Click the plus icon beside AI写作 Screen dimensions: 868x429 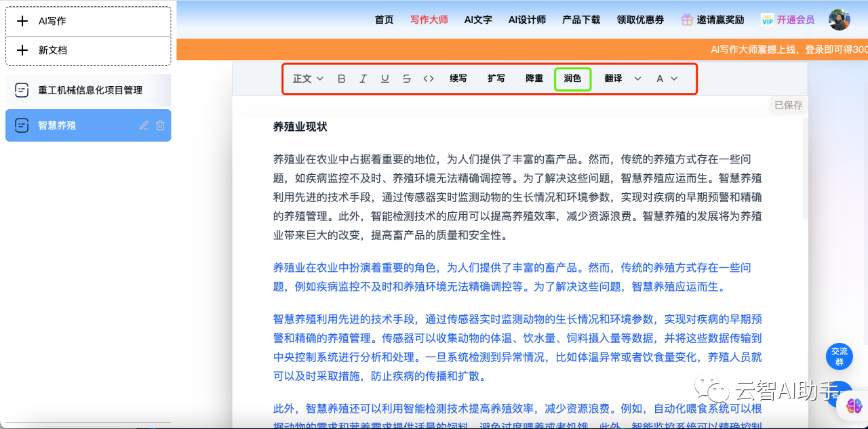point(22,20)
